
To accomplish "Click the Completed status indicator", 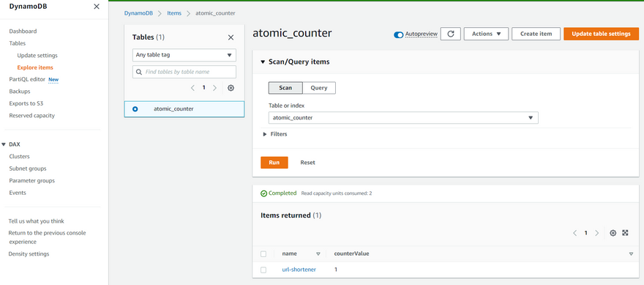I will [279, 193].
